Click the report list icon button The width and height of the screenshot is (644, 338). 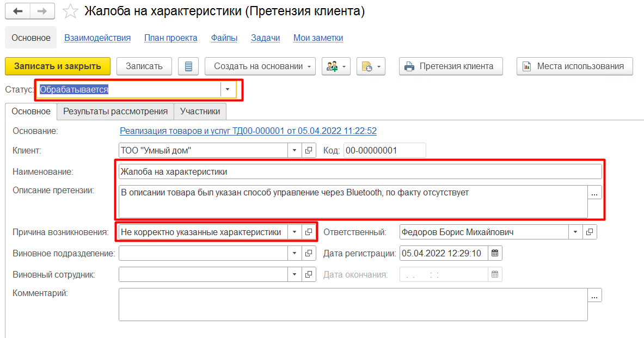pyautogui.click(x=189, y=66)
